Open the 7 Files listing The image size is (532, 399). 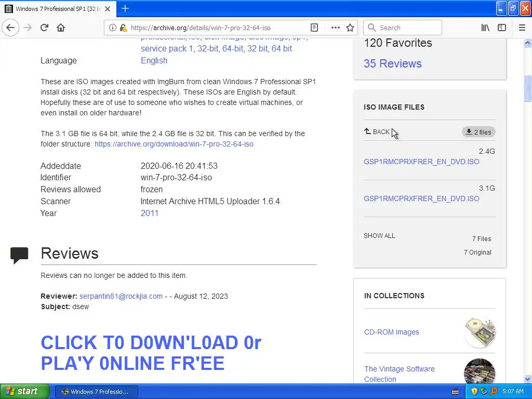click(482, 239)
